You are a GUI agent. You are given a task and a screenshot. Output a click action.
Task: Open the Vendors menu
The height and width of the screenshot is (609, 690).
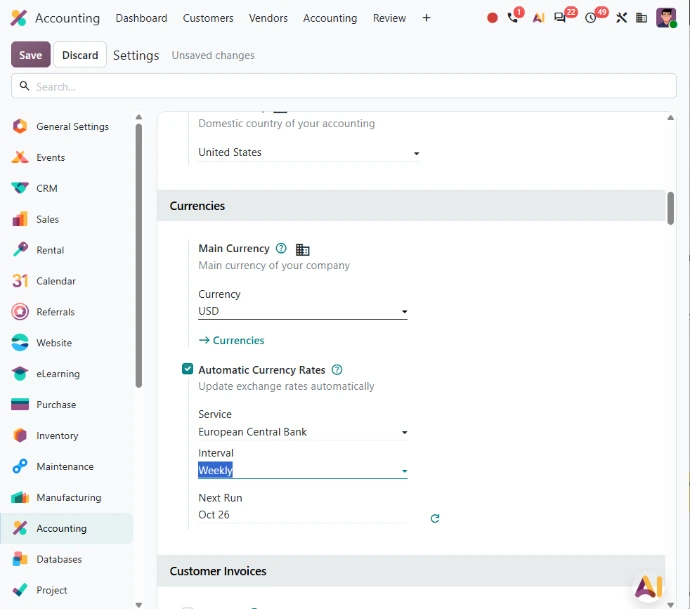[268, 18]
